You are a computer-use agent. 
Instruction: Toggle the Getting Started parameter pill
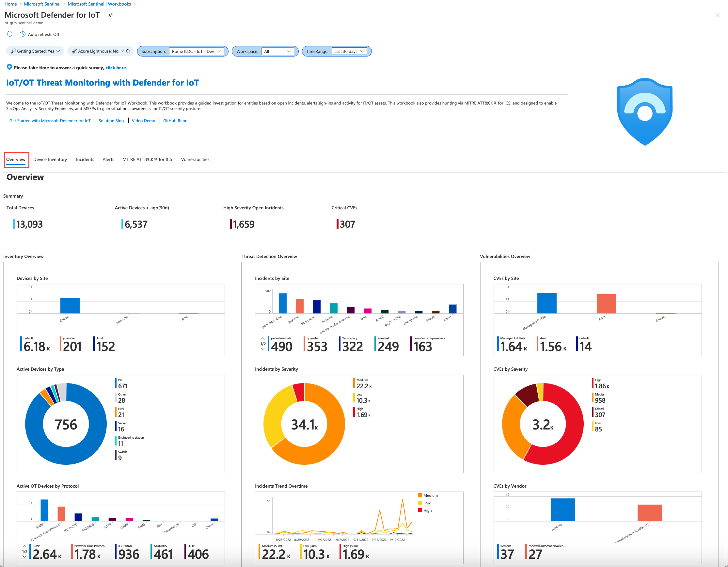pyautogui.click(x=35, y=51)
